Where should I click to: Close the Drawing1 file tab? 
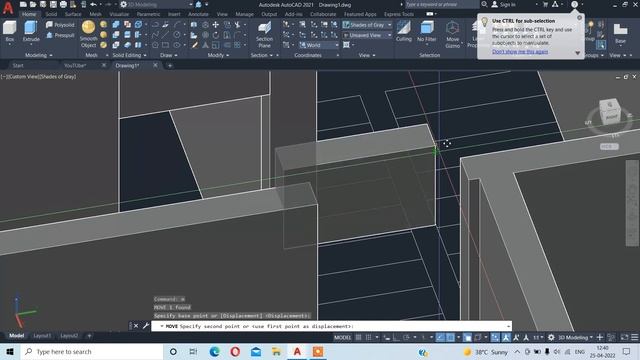(x=155, y=65)
